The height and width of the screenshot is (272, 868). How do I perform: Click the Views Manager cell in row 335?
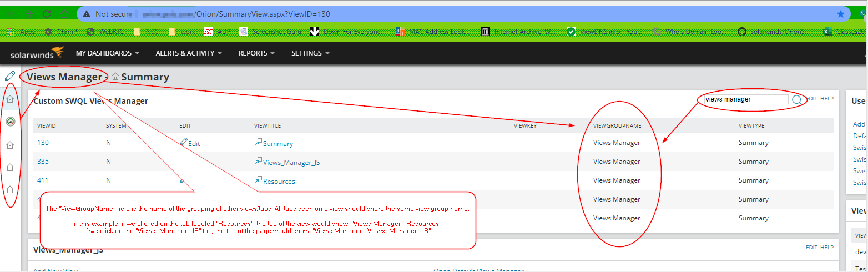coord(617,162)
